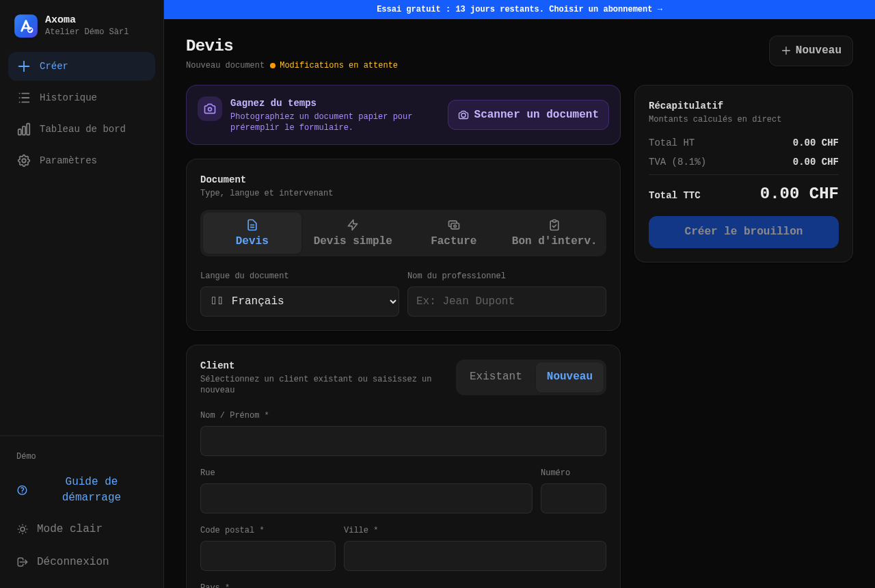Open Historique in the sidebar
The width and height of the screenshot is (875, 588).
point(82,98)
